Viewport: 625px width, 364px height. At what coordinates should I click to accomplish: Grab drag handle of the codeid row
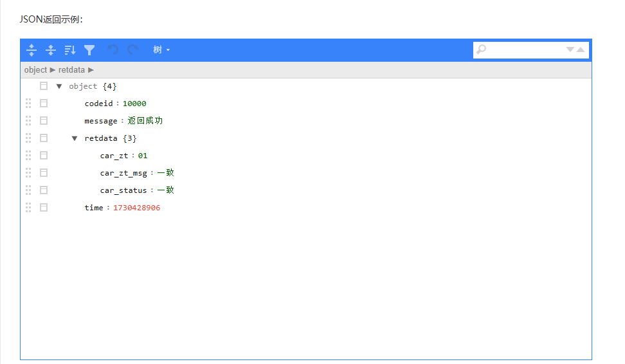coord(28,104)
